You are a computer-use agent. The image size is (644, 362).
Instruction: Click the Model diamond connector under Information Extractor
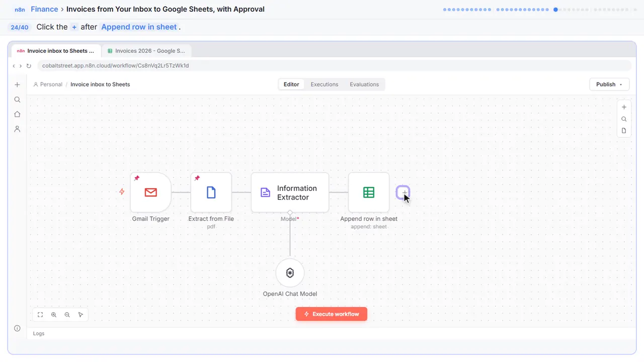tap(290, 213)
